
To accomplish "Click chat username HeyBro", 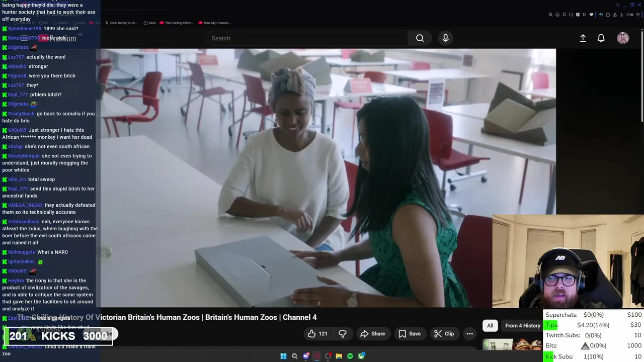I will 16,281.
